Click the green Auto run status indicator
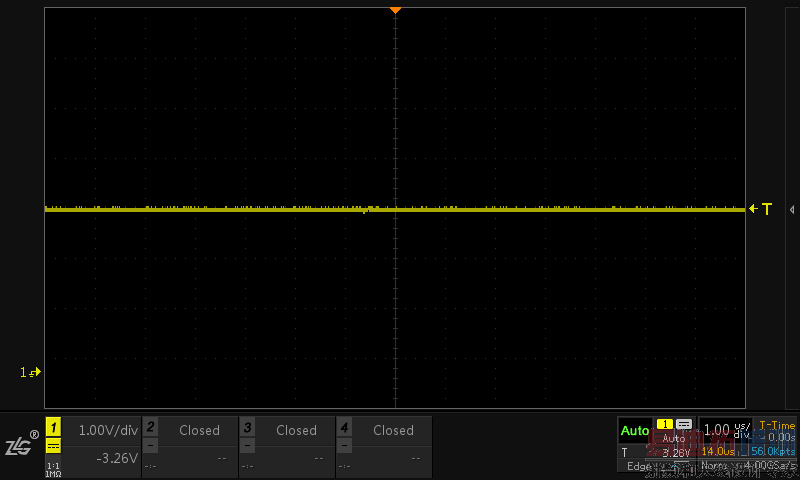Screen dimensions: 800x480 (635, 431)
